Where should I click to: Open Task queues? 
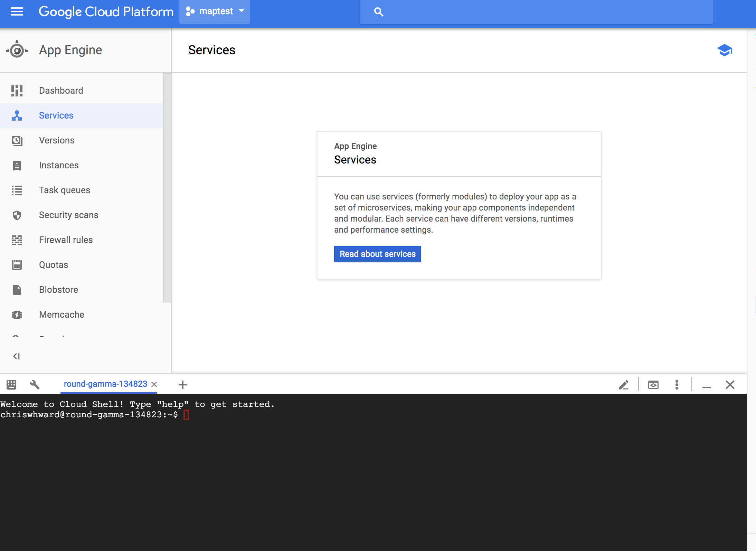pos(64,190)
